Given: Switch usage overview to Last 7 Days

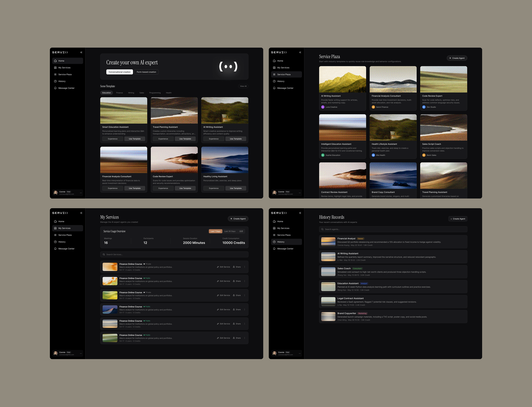Looking at the screenshot, I should pos(215,231).
